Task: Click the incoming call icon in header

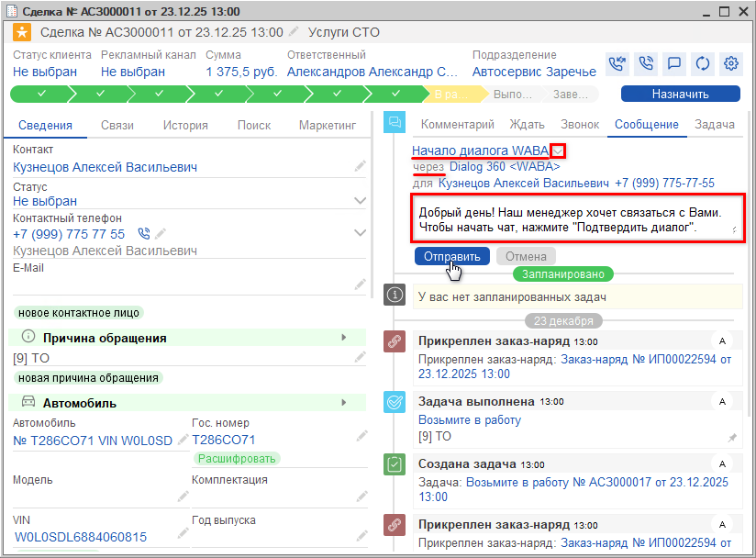Action: click(617, 63)
